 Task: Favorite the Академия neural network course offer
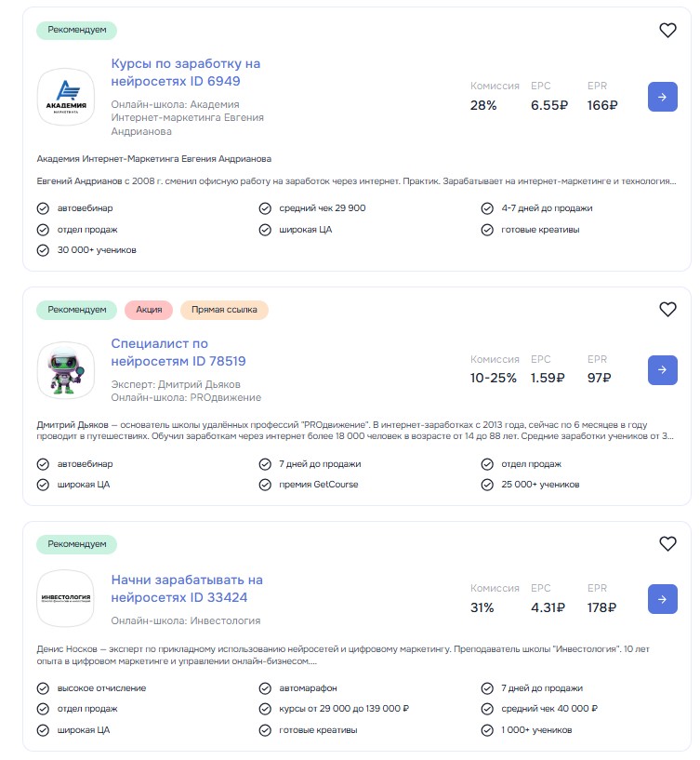pos(667,31)
